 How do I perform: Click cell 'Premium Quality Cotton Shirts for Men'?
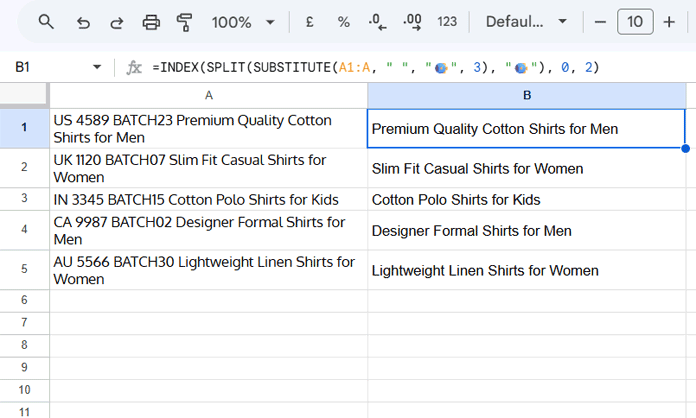coord(526,128)
